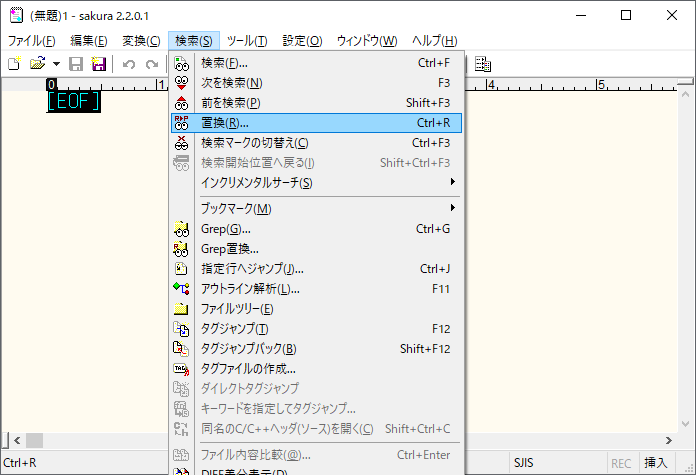Open the 変換(C) menu
696x475 pixels.
141,41
